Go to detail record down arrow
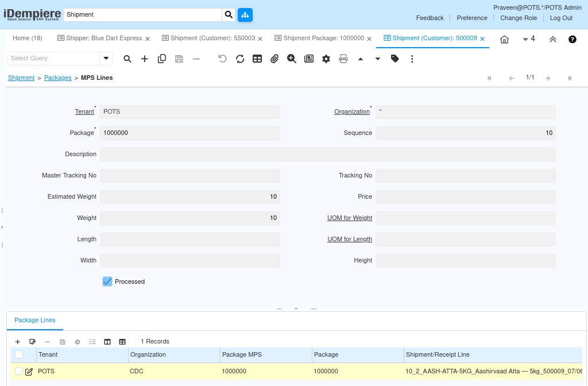Viewport: 588px width, 386px height. pyautogui.click(x=378, y=59)
